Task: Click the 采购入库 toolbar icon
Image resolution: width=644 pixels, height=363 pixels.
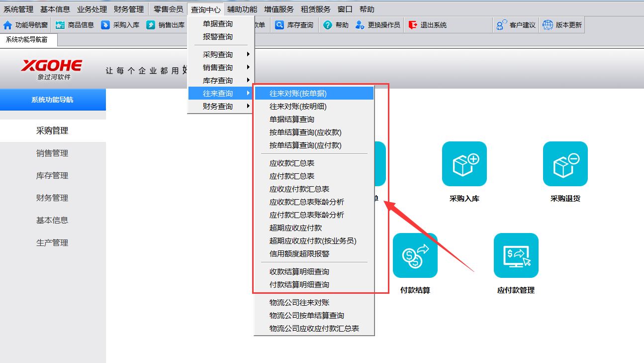Action: pyautogui.click(x=105, y=25)
